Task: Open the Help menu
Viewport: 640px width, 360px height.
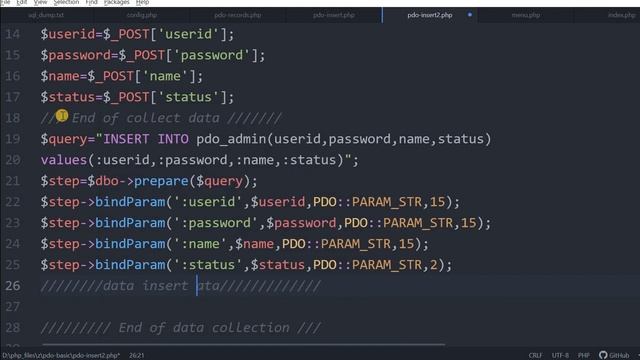Action: coord(142,2)
